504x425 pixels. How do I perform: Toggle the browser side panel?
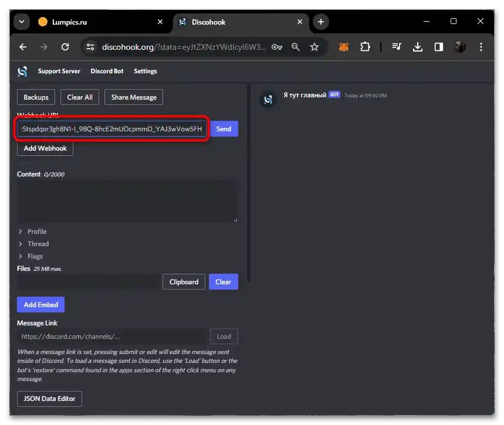pos(439,47)
